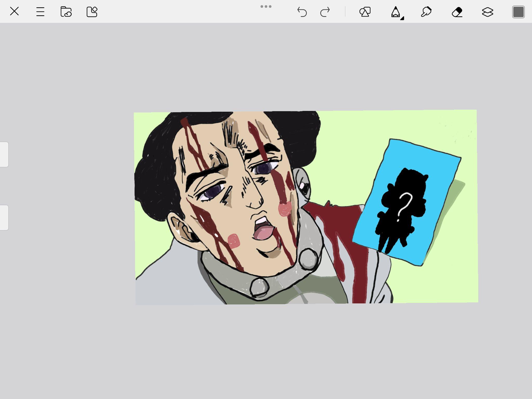532x399 pixels.
Task: Open the layers panel
Action: (x=488, y=12)
